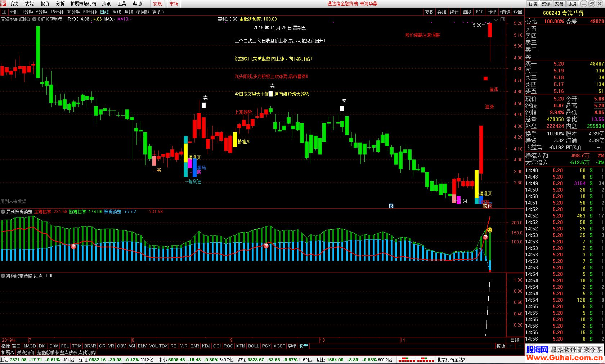
Task: Select the 多周期 view
Action: [143, 12]
